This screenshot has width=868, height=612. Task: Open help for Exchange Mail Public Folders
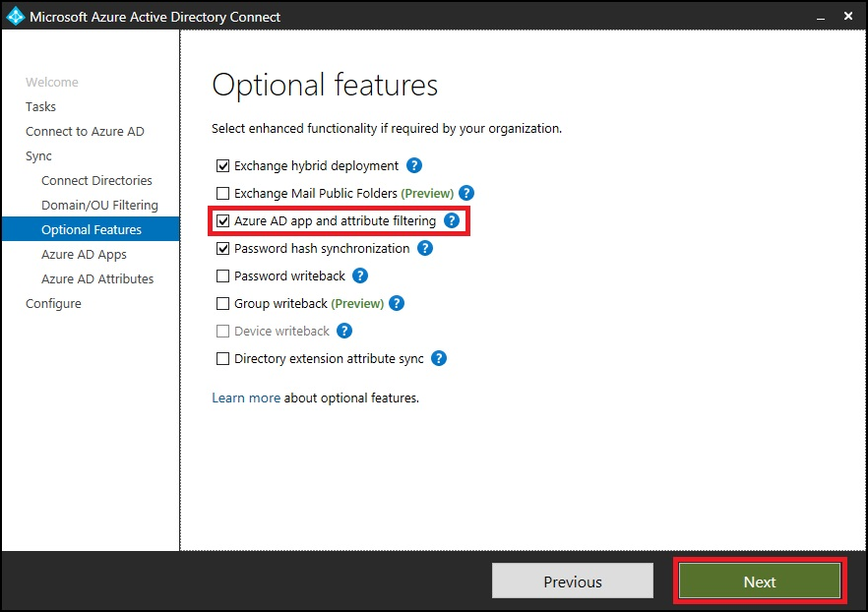point(466,193)
